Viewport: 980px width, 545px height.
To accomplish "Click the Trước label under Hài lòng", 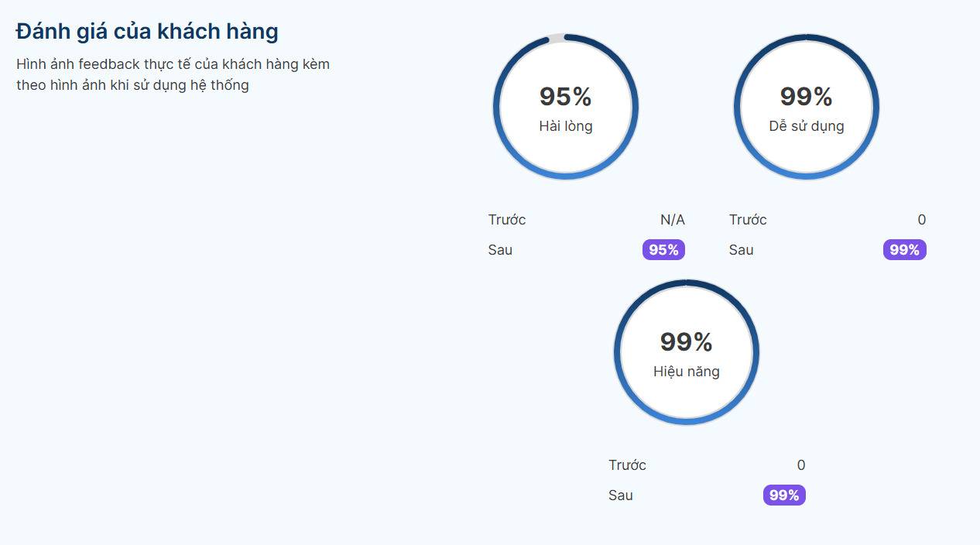I will pyautogui.click(x=507, y=220).
